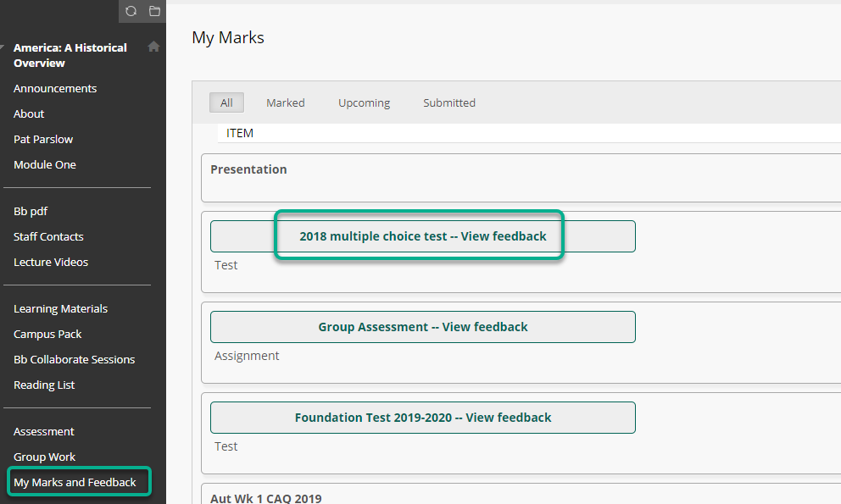Open the Group Work sidebar link
This screenshot has height=504, width=841.
45,457
